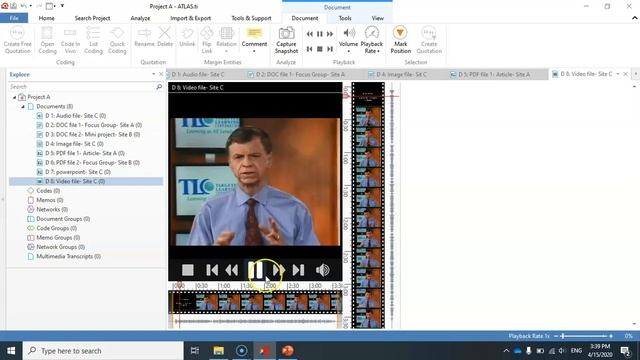Collapse the ribbon with chevron
This screenshot has width=640, height=360.
(635, 18)
